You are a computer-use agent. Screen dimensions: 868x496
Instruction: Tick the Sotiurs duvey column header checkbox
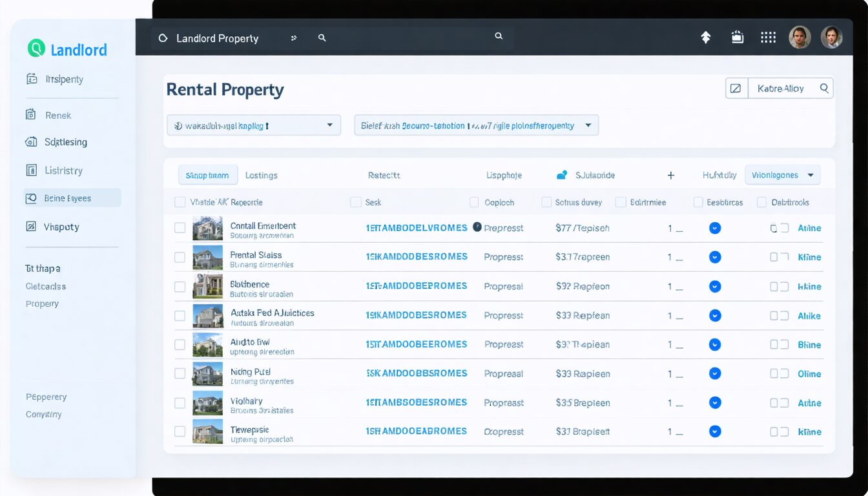[x=546, y=202]
